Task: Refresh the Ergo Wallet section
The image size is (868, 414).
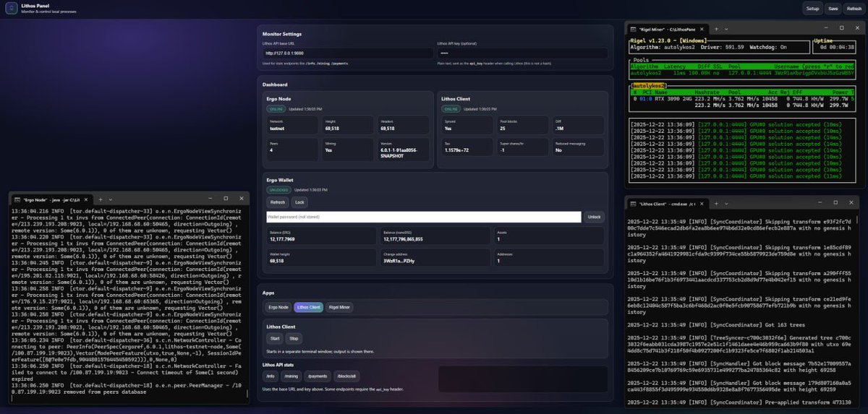Action: 278,202
